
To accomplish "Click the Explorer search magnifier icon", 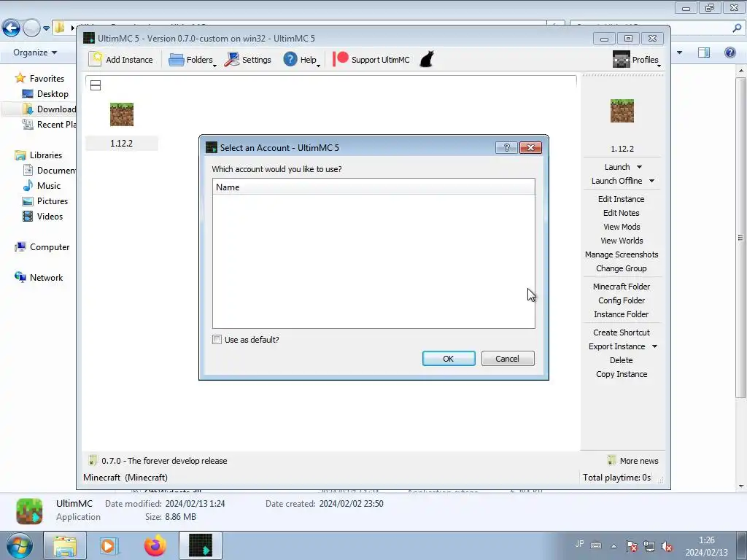I will (x=737, y=28).
